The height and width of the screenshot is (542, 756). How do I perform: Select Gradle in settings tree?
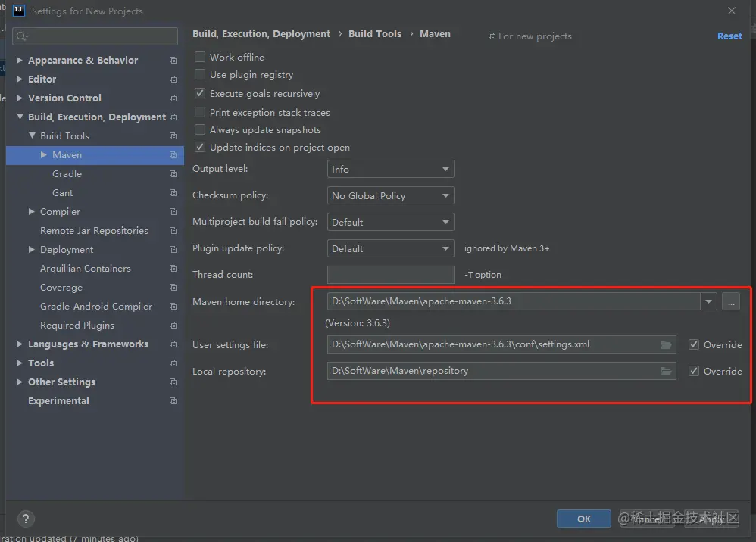pos(67,174)
